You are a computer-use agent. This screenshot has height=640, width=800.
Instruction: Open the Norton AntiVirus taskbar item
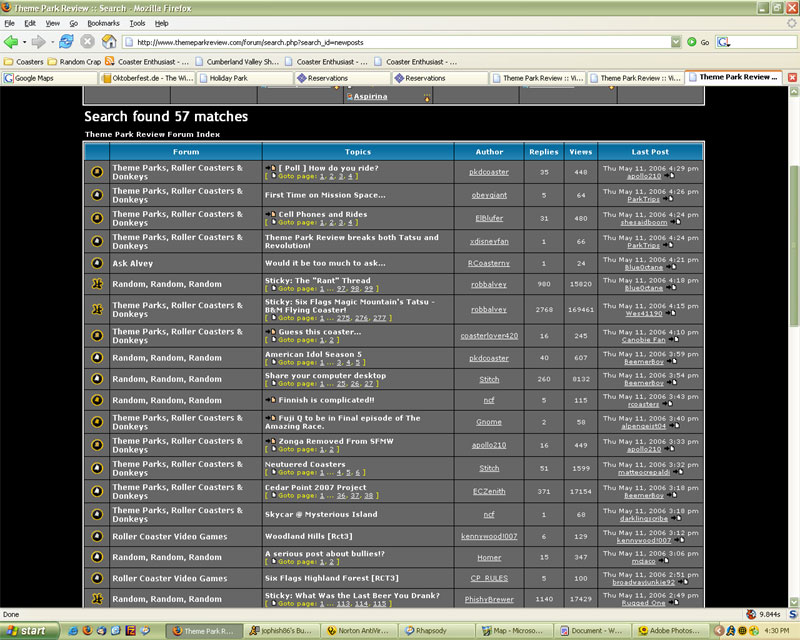360,631
